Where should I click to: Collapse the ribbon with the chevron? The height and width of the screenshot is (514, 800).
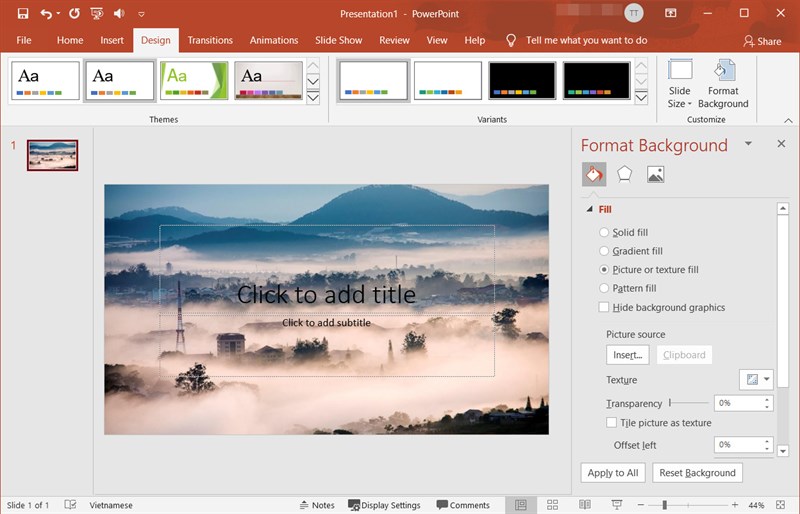pyautogui.click(x=788, y=120)
